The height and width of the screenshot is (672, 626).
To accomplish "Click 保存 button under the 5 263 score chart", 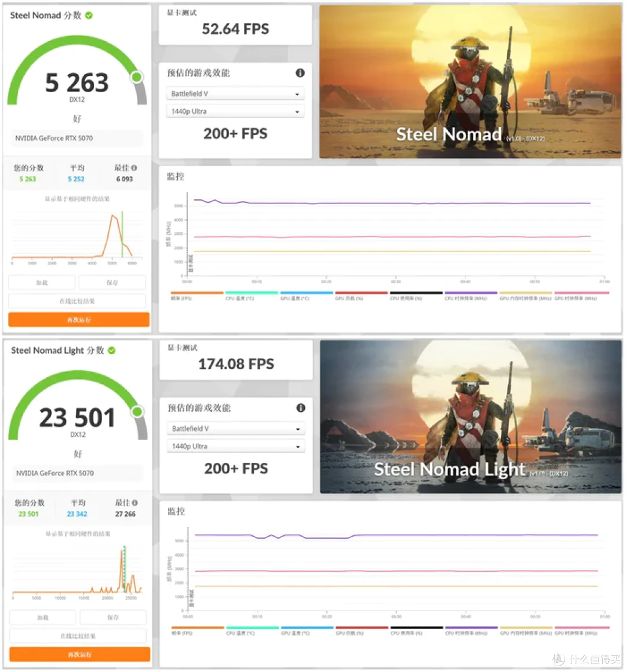I will point(112,283).
